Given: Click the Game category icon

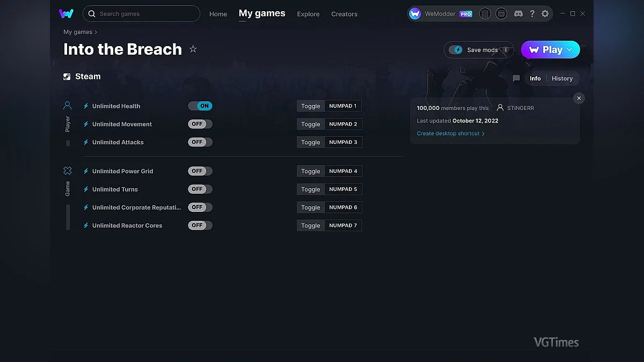Looking at the screenshot, I should click(x=68, y=171).
